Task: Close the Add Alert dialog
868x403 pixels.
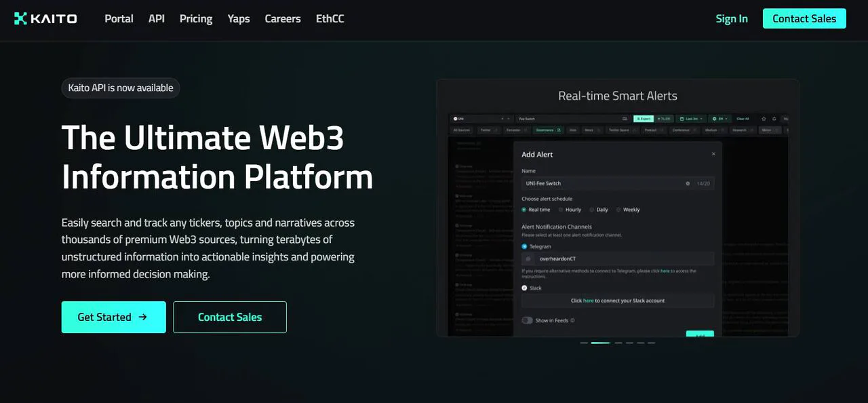Action: click(x=713, y=154)
